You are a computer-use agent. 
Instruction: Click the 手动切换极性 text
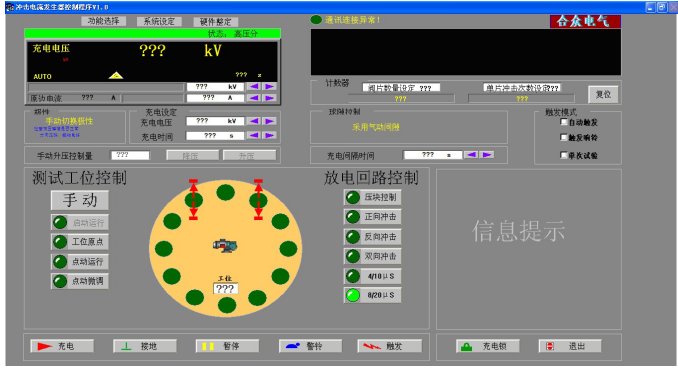coord(69,121)
